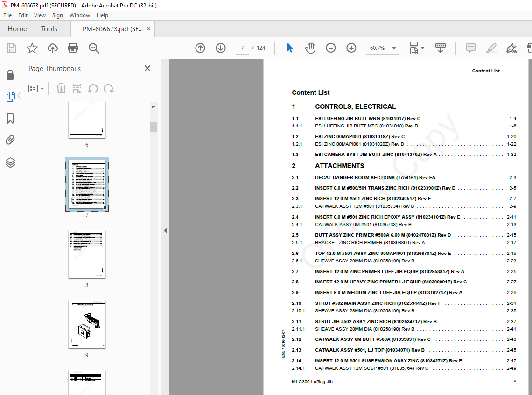
Task: Select the highlighter pen tool
Action: point(491,48)
